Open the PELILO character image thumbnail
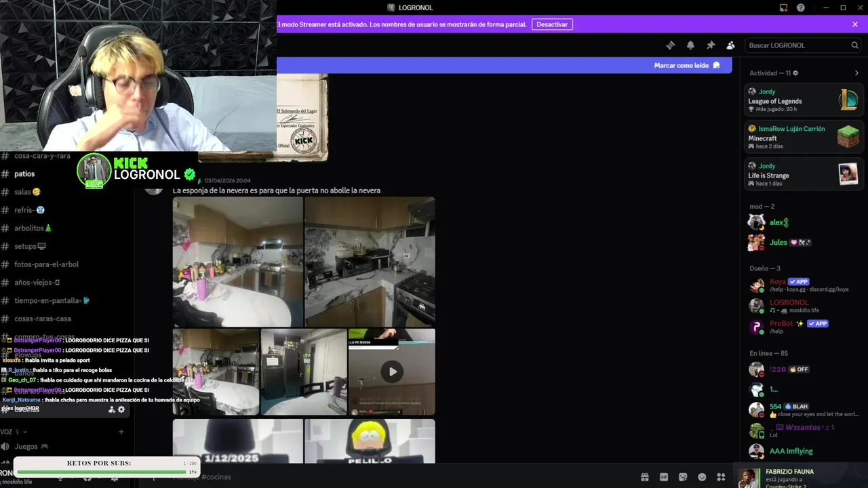Image resolution: width=868 pixels, height=488 pixels. 370,441
